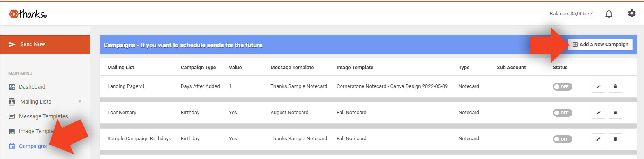Enable the Loaniversary campaign status
The image size is (644, 159).
point(562,113)
